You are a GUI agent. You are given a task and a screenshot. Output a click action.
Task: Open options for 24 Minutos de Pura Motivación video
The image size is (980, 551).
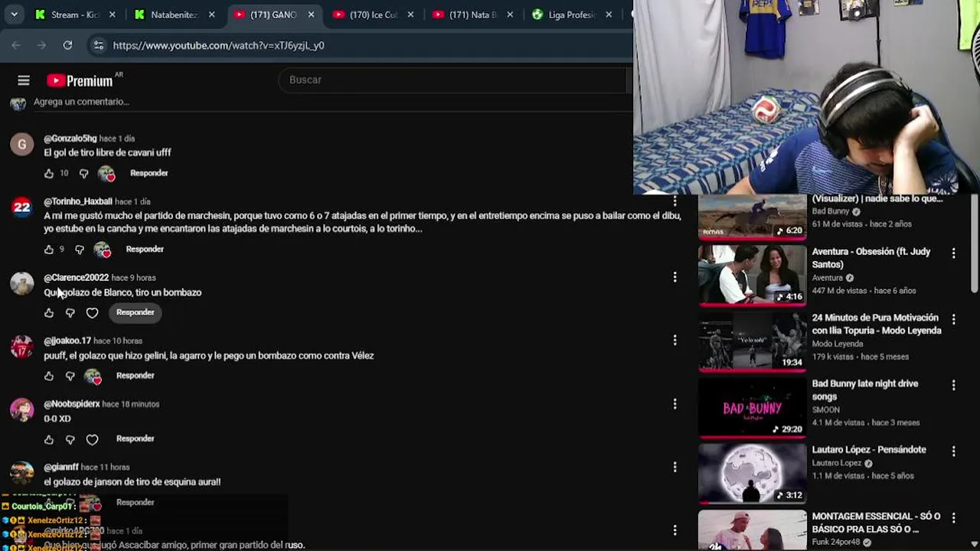[953, 318]
